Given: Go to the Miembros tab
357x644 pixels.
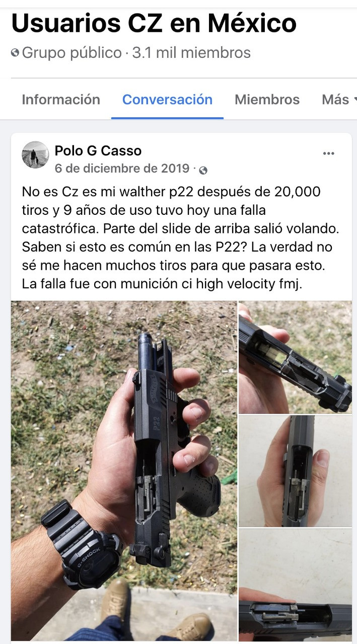Looking at the screenshot, I should (x=267, y=100).
